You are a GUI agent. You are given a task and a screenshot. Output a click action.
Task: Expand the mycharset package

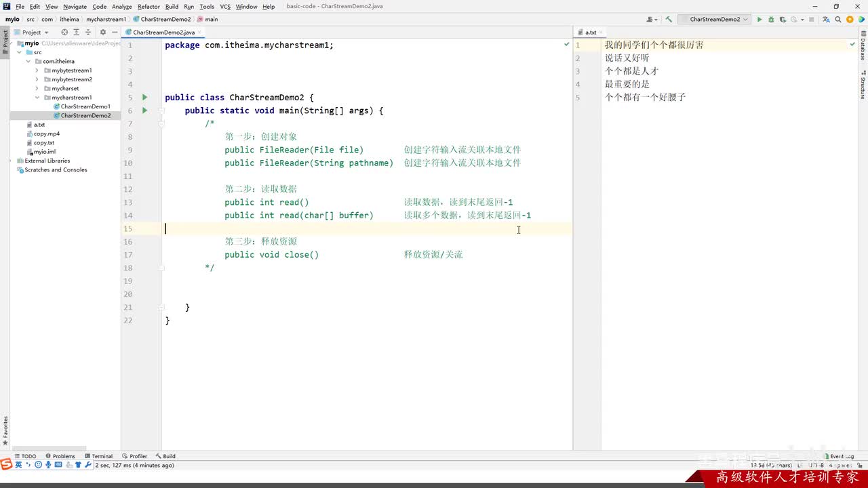[37, 88]
